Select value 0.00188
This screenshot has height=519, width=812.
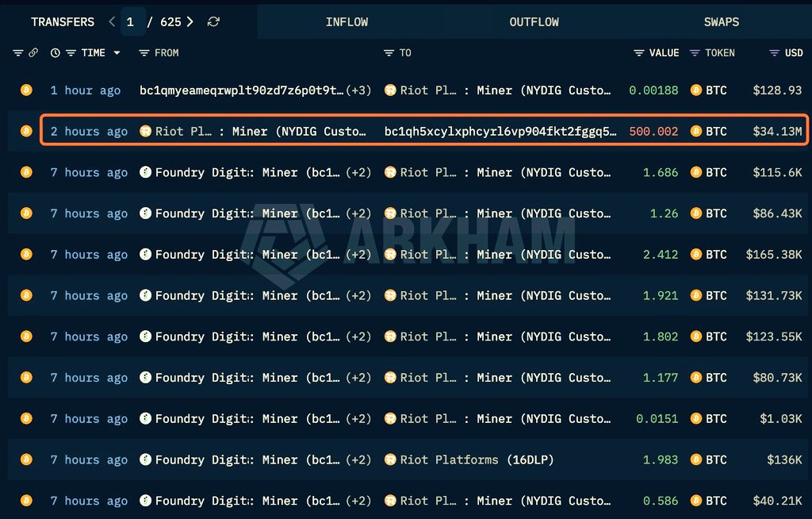pyautogui.click(x=653, y=90)
